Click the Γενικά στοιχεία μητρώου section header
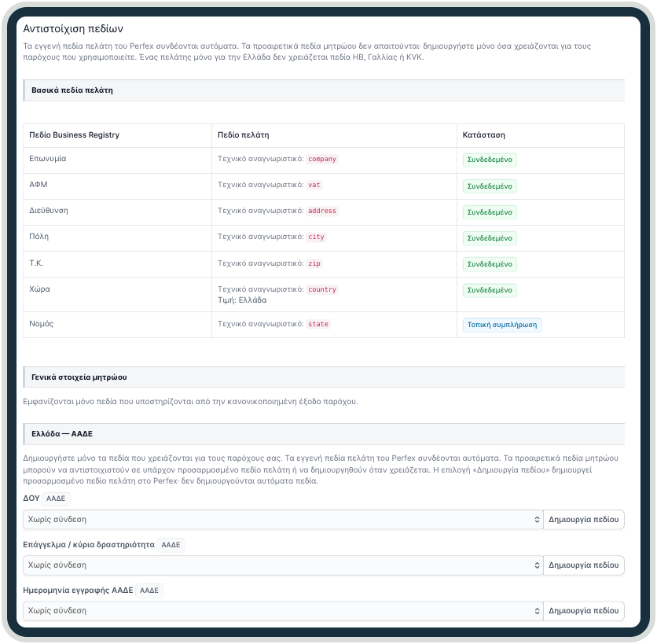Viewport: 657px width, 644px height. point(324,377)
